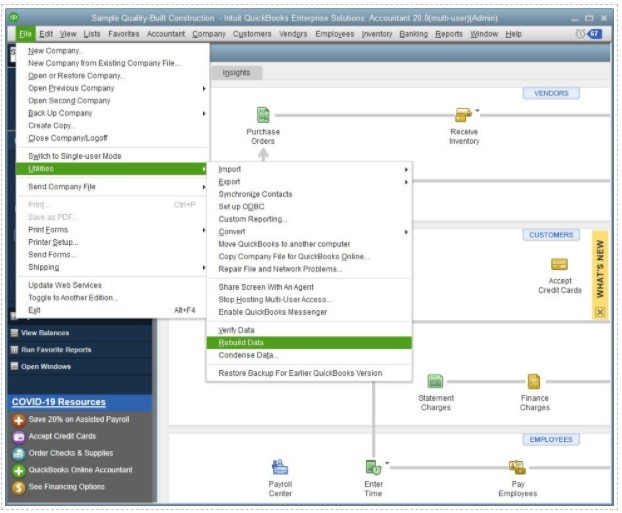Choose Move QuickBooks to another computer

coord(309,244)
